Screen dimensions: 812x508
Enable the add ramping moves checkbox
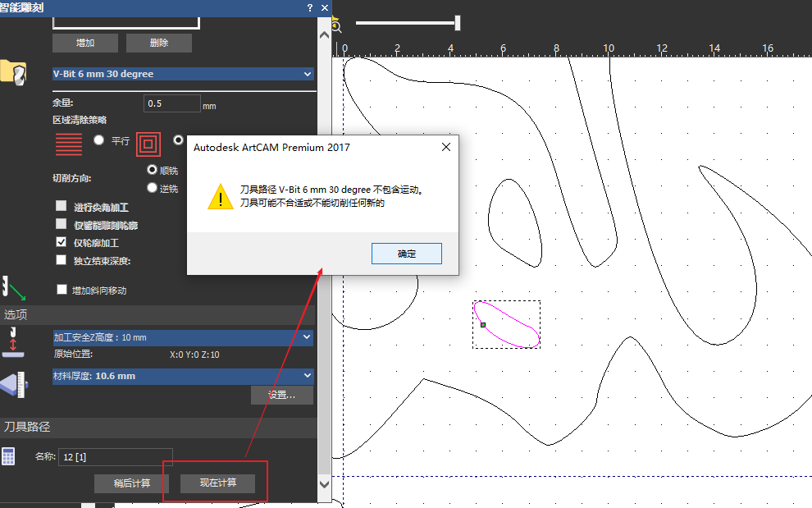click(62, 289)
